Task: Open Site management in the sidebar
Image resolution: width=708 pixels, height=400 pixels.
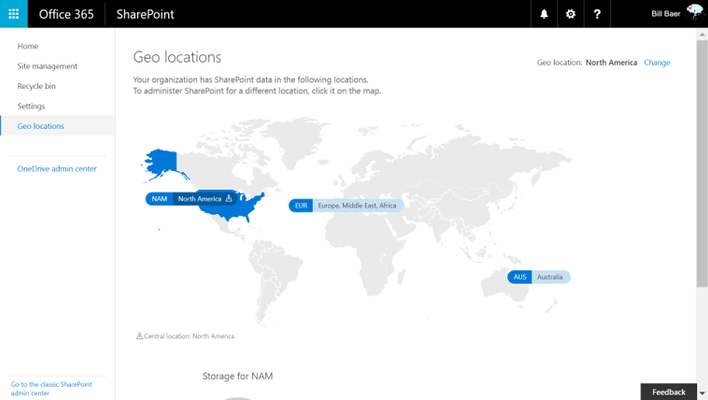Action: coord(47,66)
